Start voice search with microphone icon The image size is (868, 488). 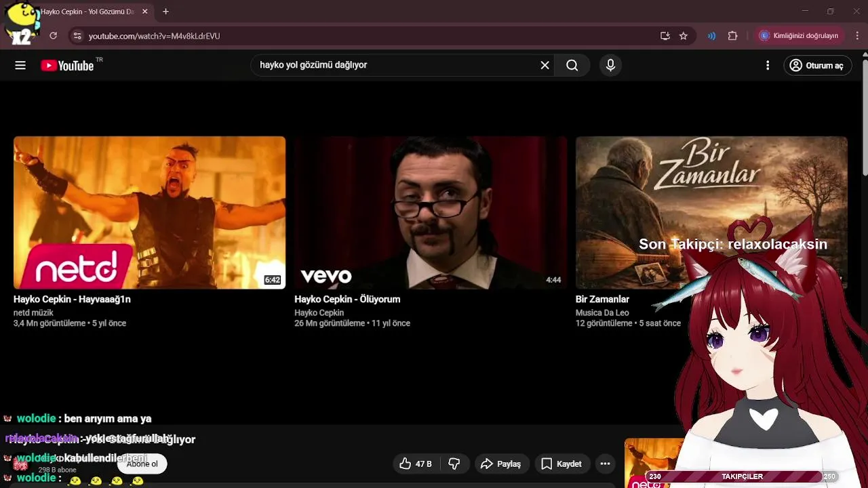610,65
